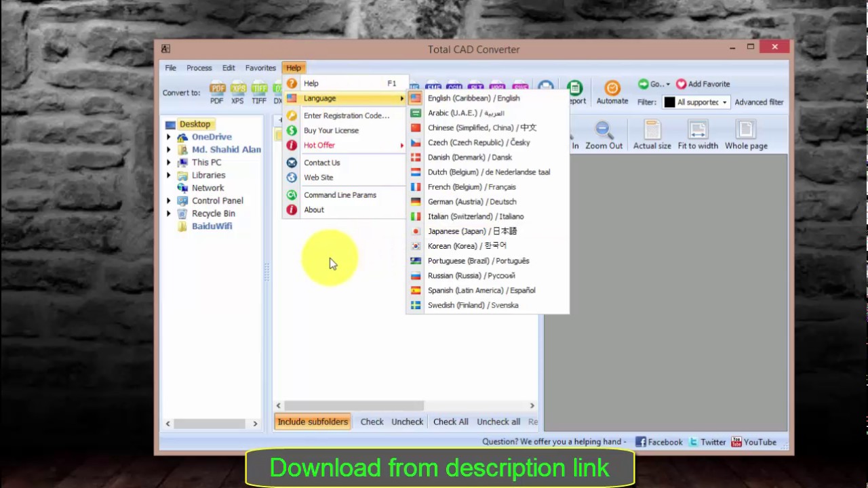Select BaiduWifi folder in tree
Viewport: 868px width, 488px height.
pos(212,226)
